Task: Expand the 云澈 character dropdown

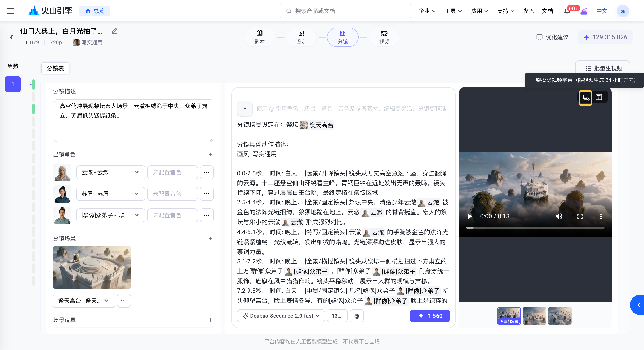Action: coord(110,172)
